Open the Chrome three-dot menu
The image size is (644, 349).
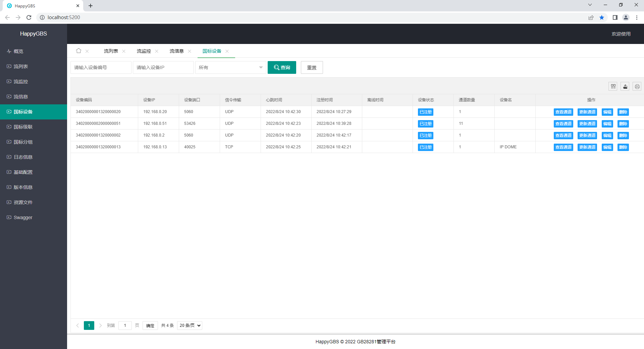[x=637, y=17]
